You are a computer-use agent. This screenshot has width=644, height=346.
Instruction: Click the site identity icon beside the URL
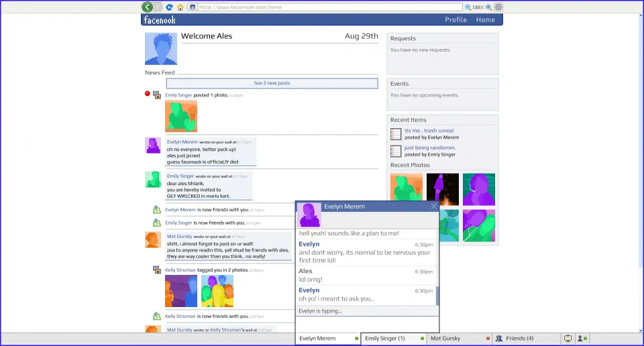(192, 7)
